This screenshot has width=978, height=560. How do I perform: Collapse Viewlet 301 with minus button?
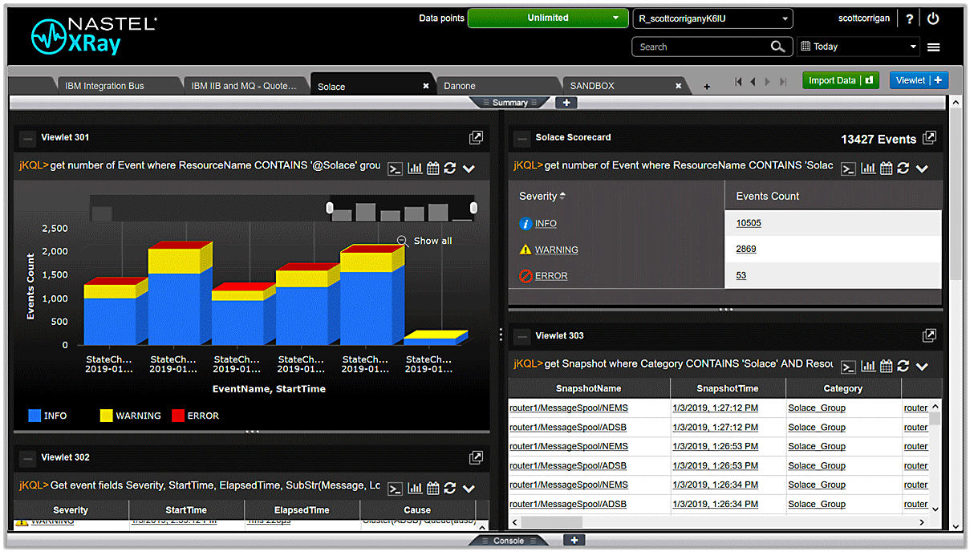[28, 138]
